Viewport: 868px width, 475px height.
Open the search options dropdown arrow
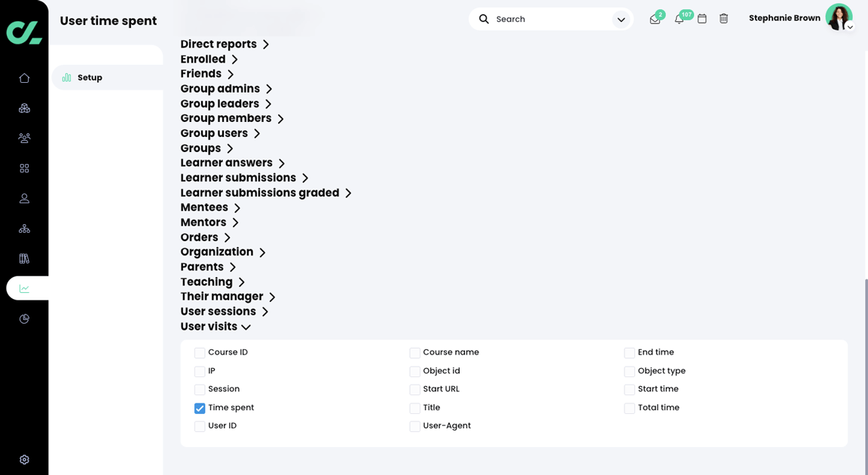(x=621, y=20)
